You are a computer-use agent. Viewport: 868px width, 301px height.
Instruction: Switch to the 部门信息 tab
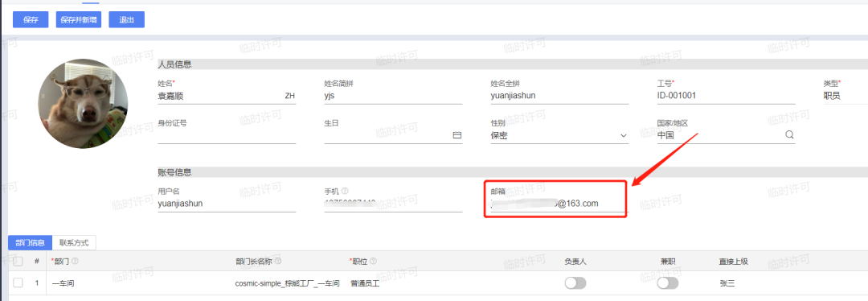(30, 243)
